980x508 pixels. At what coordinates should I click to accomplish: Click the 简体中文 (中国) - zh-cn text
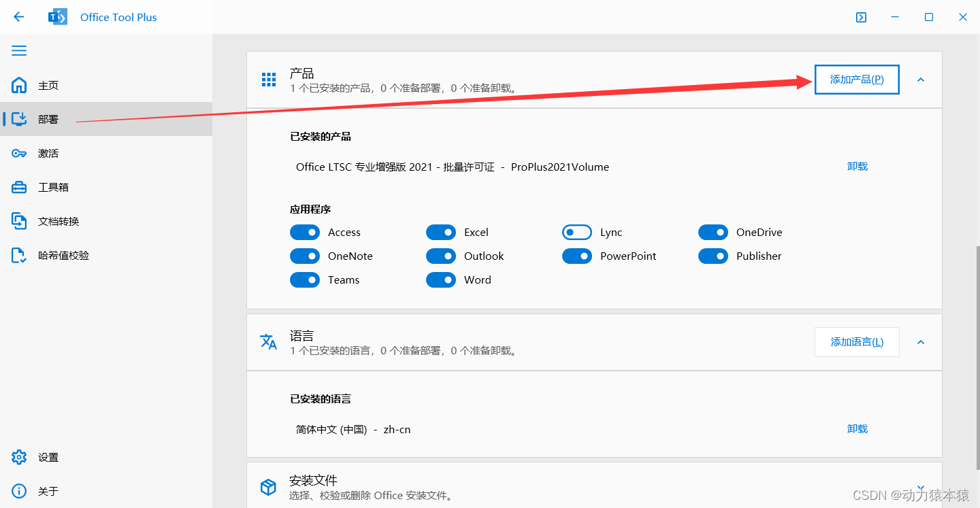353,429
